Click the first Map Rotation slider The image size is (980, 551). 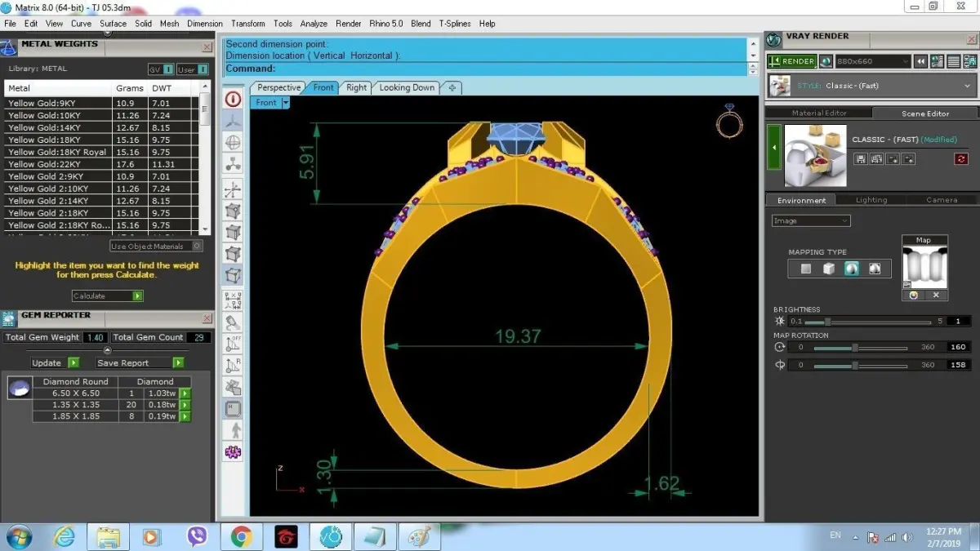[x=861, y=347]
